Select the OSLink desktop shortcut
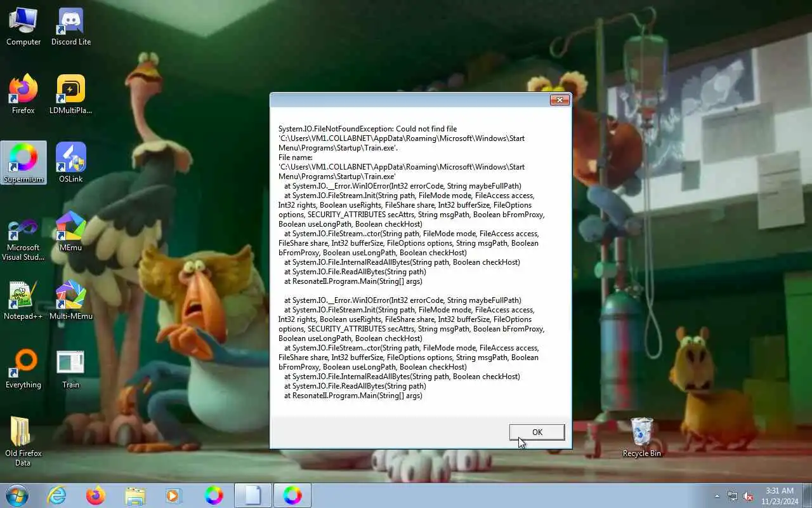 point(71,163)
